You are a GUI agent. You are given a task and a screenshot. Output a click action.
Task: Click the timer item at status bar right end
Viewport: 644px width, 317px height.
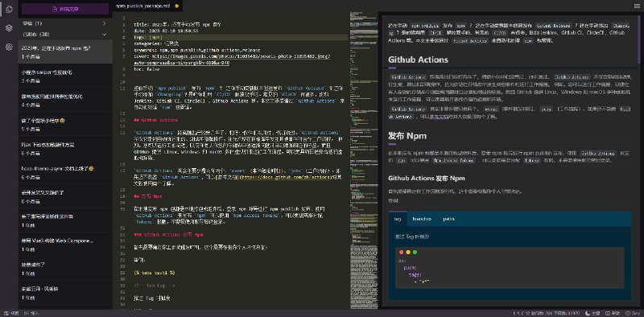click(x=633, y=313)
